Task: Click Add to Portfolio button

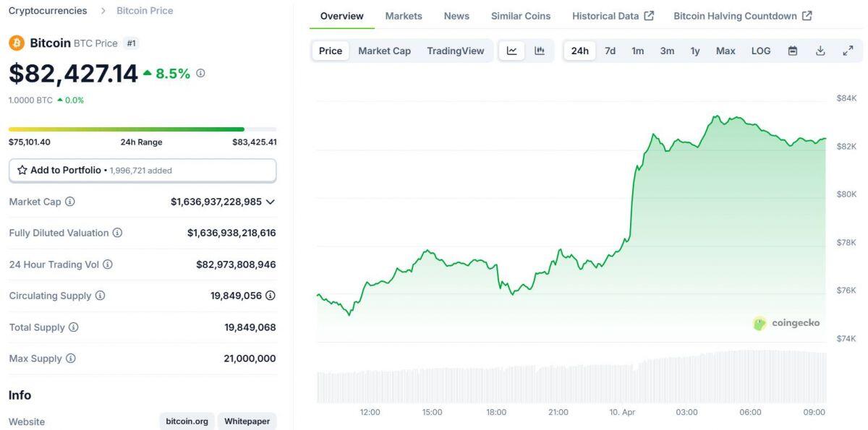Action: click(x=142, y=171)
